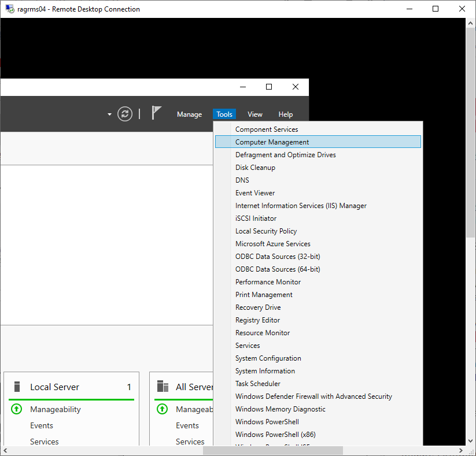Minimize the Remote Desktop Connection window

point(409,9)
